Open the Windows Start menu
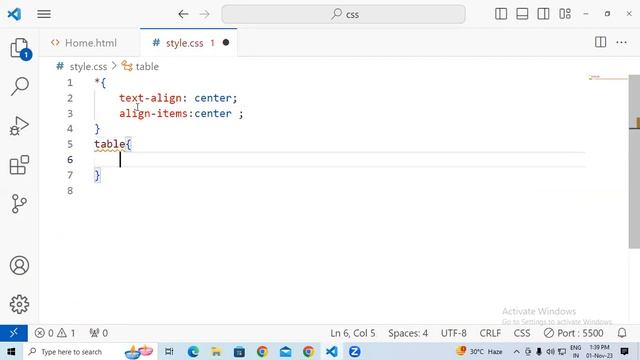This screenshot has height=360, width=640. click(x=11, y=351)
